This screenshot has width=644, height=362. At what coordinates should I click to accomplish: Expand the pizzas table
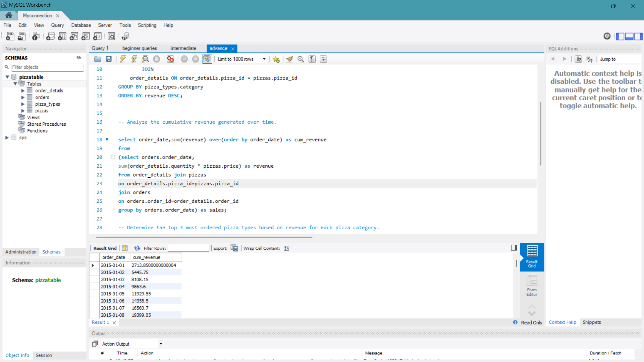click(x=23, y=111)
